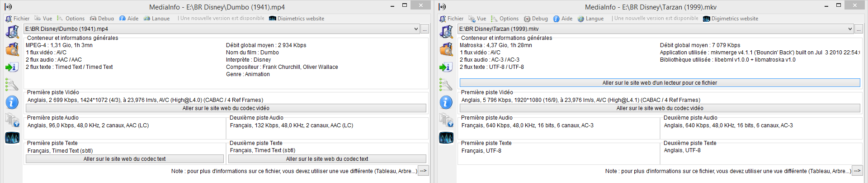Click codec website button under Deuxième piste Texte
The width and height of the screenshot is (868, 183).
[327, 159]
